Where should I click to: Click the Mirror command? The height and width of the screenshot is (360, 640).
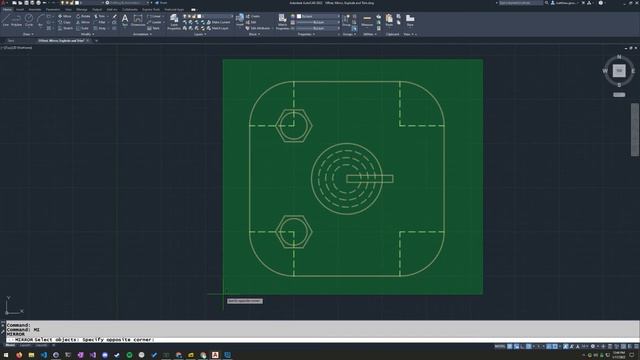tap(83, 22)
